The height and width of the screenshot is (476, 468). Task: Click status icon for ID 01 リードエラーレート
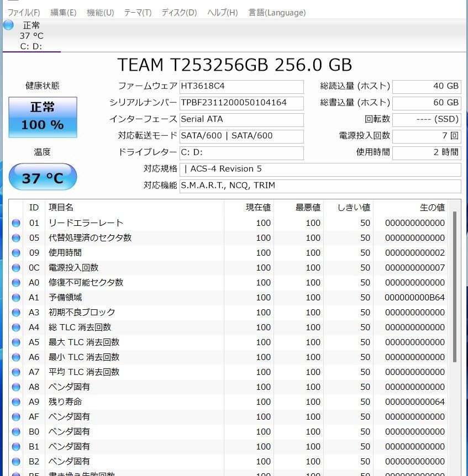tap(16, 223)
